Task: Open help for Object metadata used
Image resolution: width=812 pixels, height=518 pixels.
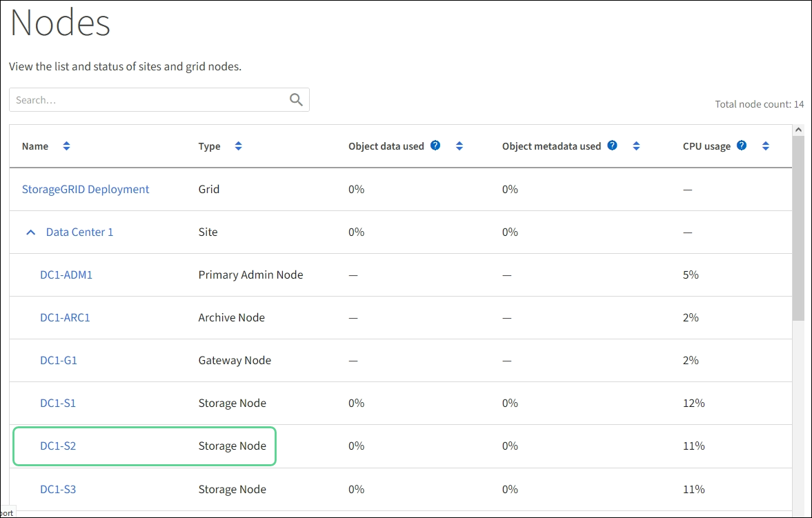Action: pos(612,146)
